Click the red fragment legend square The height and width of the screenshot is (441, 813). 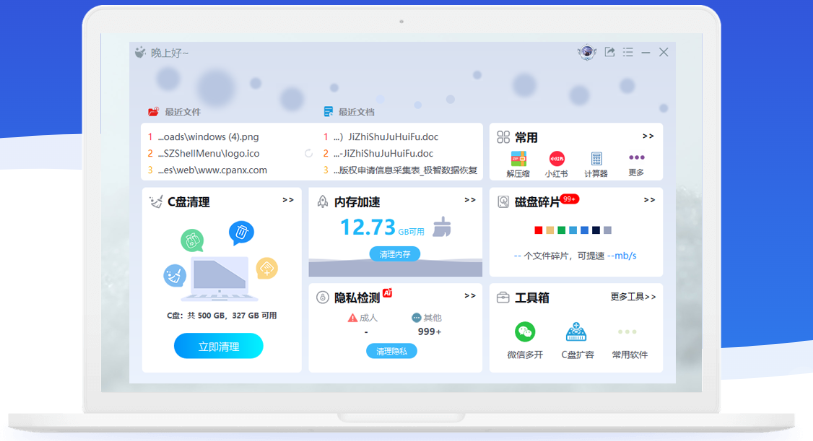coord(538,230)
